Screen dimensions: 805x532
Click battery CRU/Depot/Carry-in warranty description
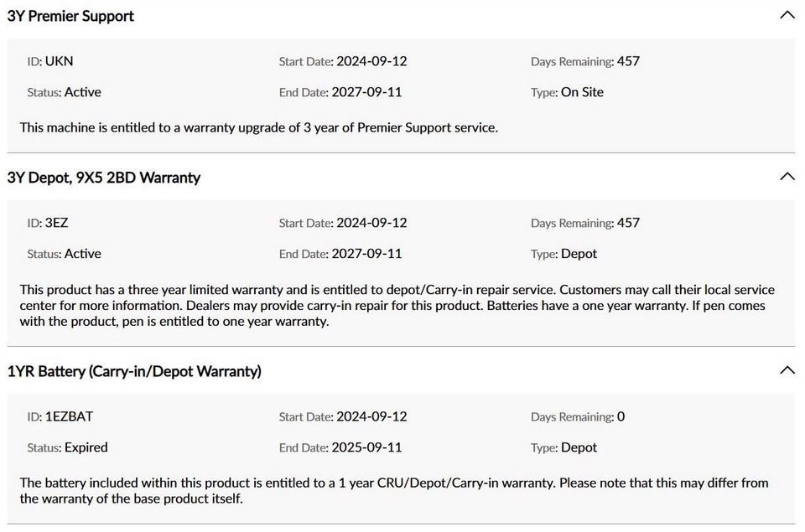pyautogui.click(x=394, y=490)
